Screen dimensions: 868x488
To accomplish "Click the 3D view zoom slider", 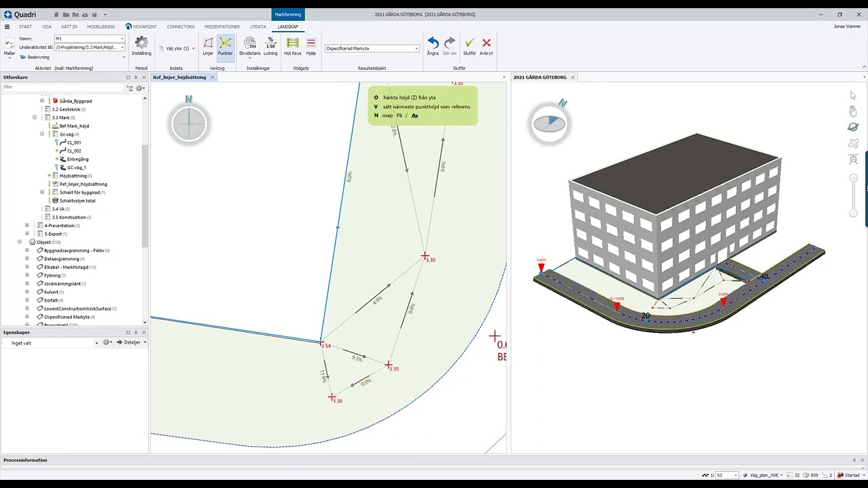I will tap(854, 196).
